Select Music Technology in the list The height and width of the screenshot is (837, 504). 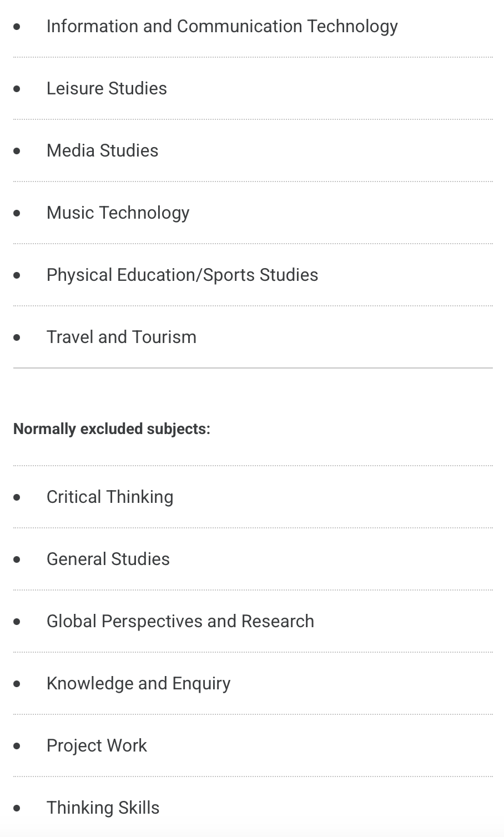pos(118,213)
